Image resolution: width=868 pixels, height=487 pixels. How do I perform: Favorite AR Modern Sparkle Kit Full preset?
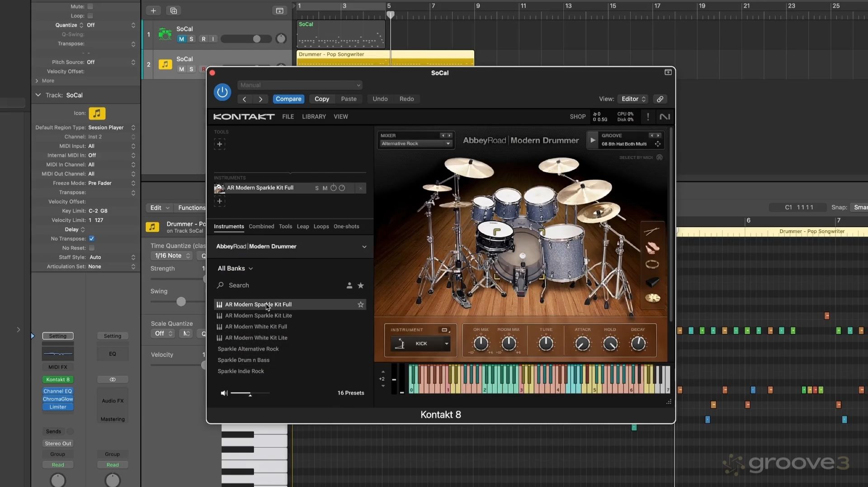(360, 304)
